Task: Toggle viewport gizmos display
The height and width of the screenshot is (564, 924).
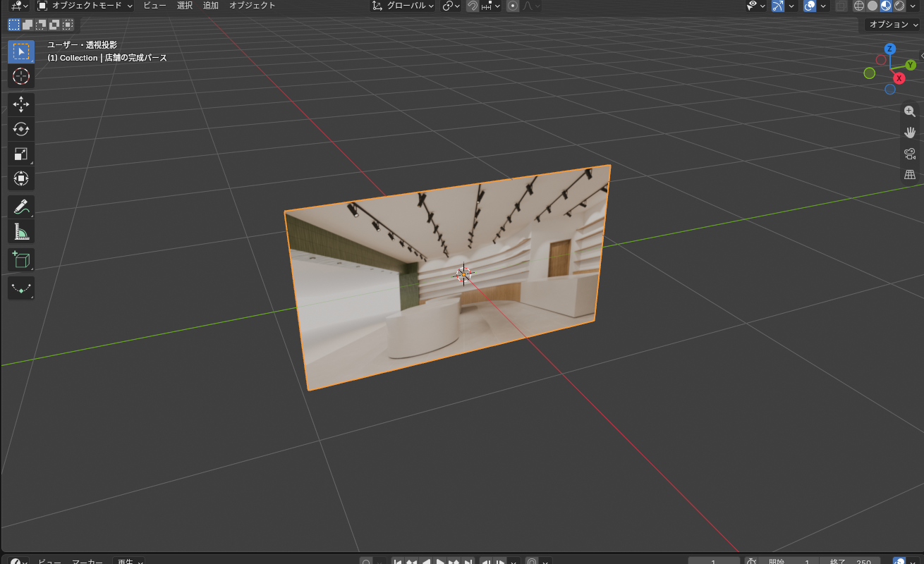Action: pyautogui.click(x=778, y=6)
